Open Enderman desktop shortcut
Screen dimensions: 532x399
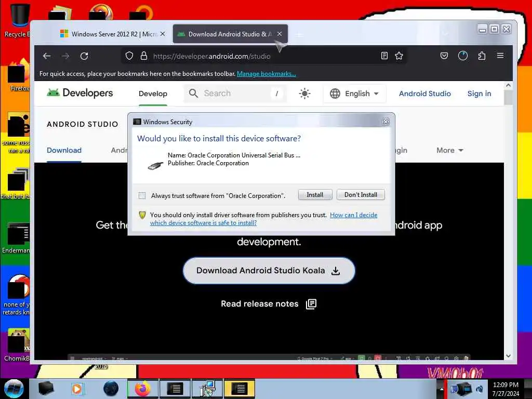pyautogui.click(x=16, y=238)
